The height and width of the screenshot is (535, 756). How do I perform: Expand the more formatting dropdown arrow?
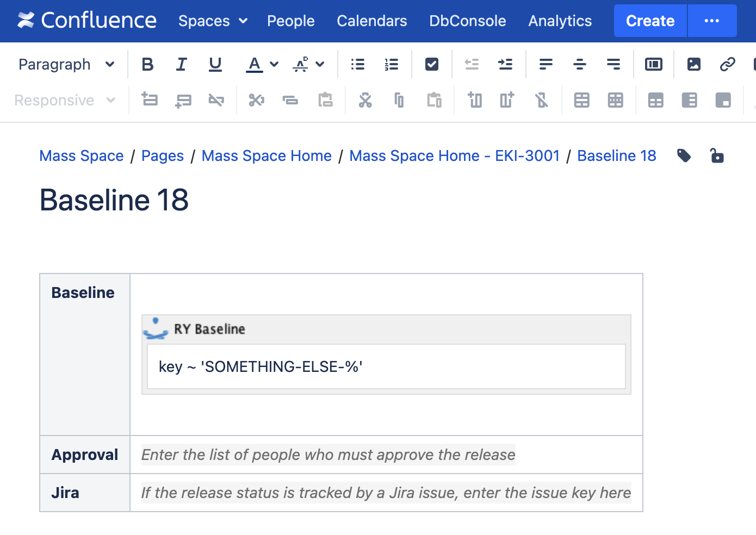[x=320, y=64]
